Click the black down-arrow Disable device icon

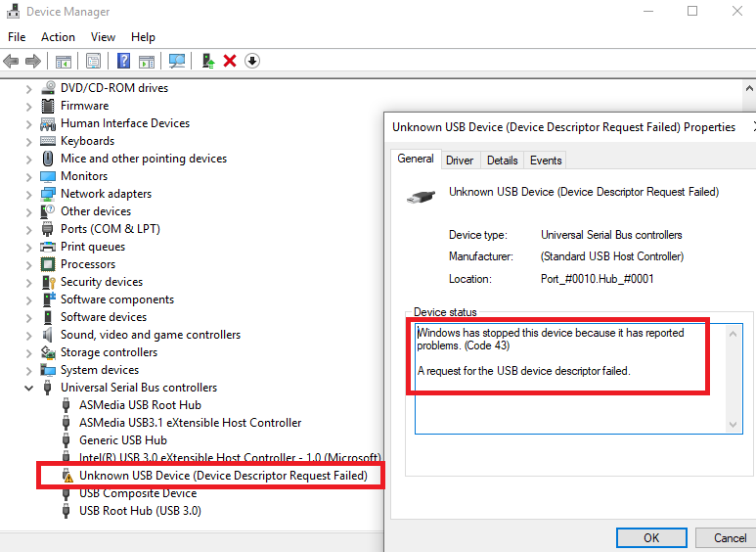click(x=252, y=61)
